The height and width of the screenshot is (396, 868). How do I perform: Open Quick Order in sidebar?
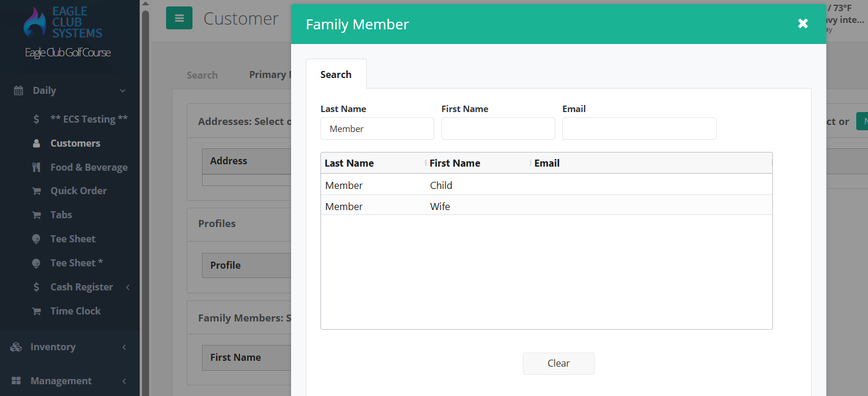[x=79, y=191]
